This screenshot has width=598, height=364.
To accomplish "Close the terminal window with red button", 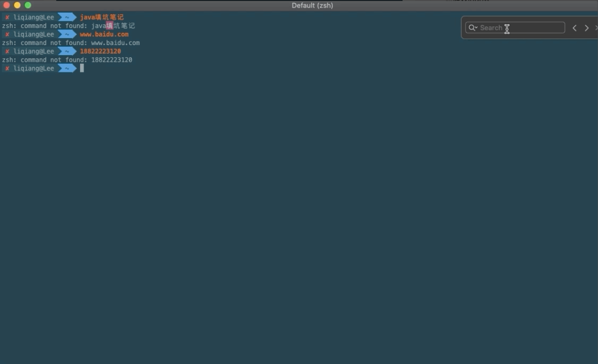I will pyautogui.click(x=7, y=6).
